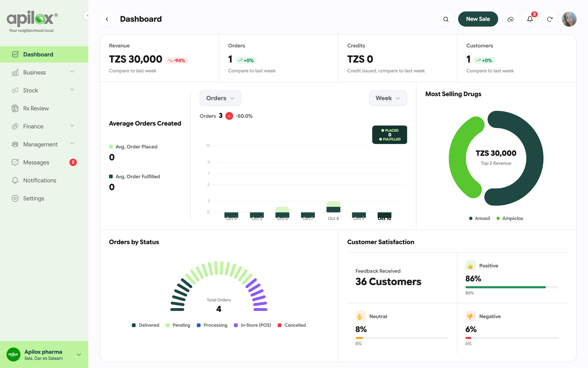The height and width of the screenshot is (368, 588).
Task: Click the sidebar Notifications bell icon
Action: [15, 180]
